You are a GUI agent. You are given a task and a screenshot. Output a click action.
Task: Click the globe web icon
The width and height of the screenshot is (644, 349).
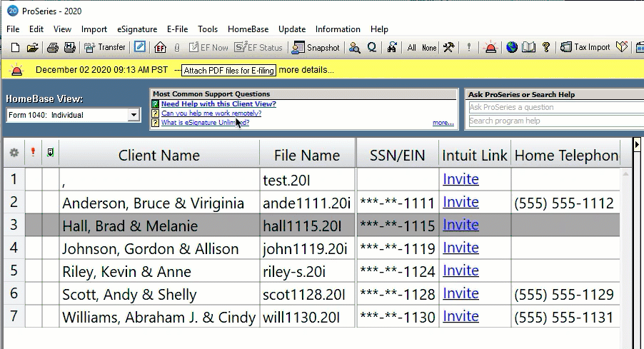(512, 48)
